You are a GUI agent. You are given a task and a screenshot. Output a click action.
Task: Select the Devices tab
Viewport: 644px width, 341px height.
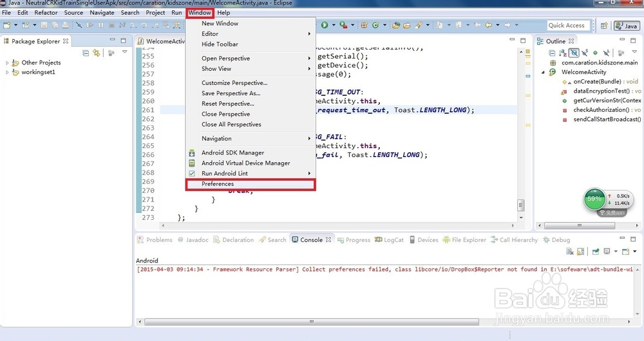424,239
